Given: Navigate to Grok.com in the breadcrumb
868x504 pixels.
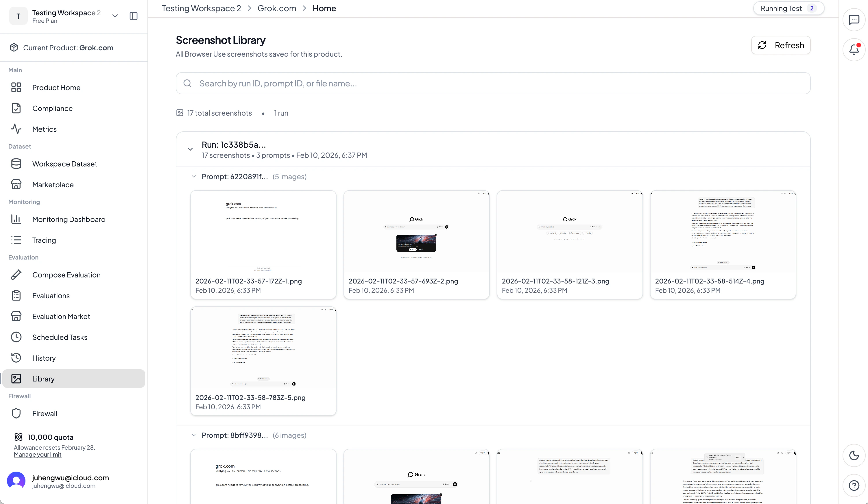Looking at the screenshot, I should coord(277,8).
